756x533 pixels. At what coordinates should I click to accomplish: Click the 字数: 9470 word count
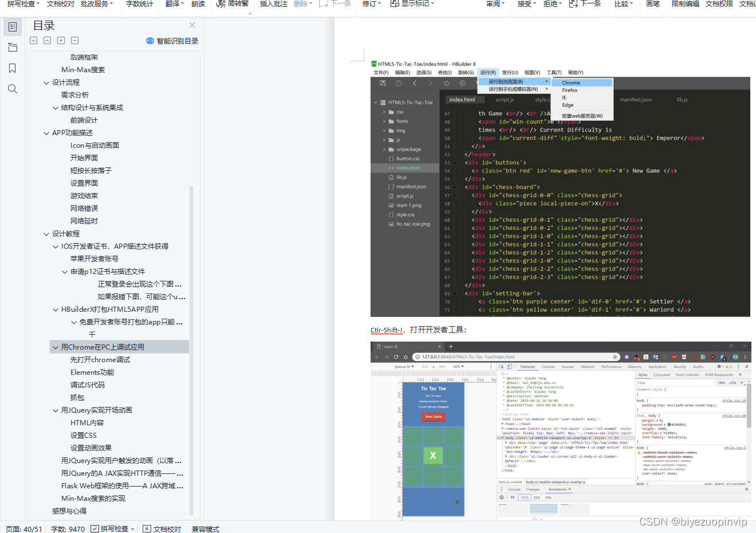pos(68,529)
